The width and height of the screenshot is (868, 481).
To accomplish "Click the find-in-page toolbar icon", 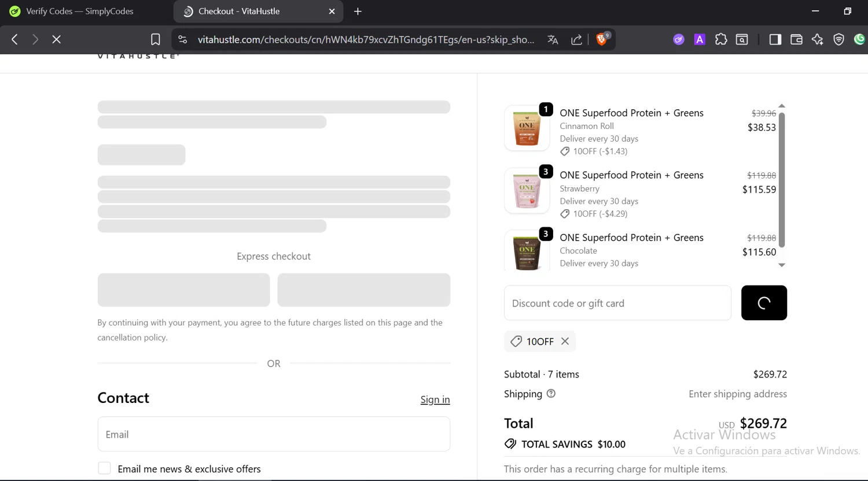I will coord(742,39).
